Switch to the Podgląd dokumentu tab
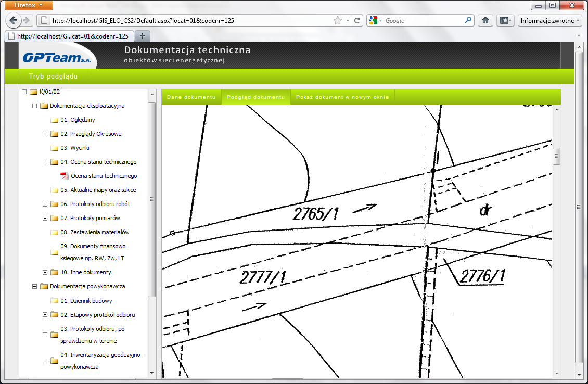The width and height of the screenshot is (588, 384). click(255, 97)
